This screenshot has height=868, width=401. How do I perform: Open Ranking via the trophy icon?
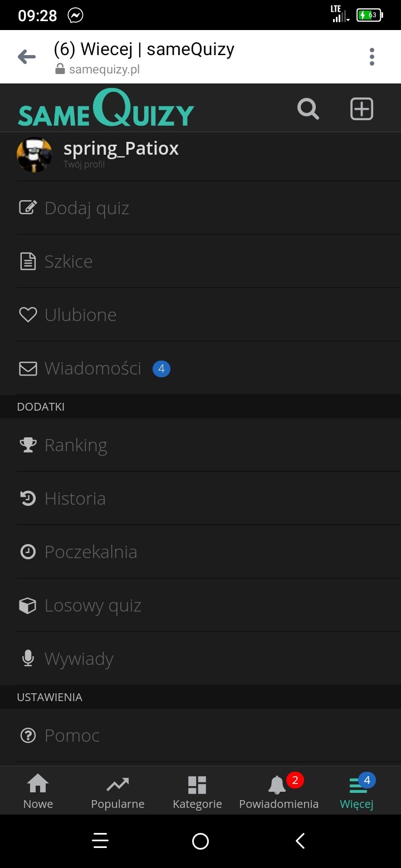(x=28, y=445)
